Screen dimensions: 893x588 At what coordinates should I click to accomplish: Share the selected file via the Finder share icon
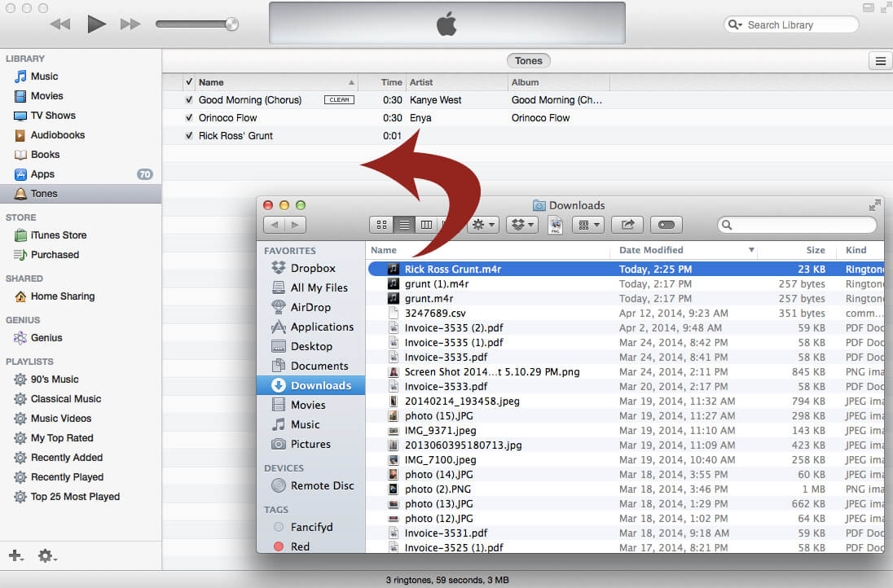tap(627, 225)
